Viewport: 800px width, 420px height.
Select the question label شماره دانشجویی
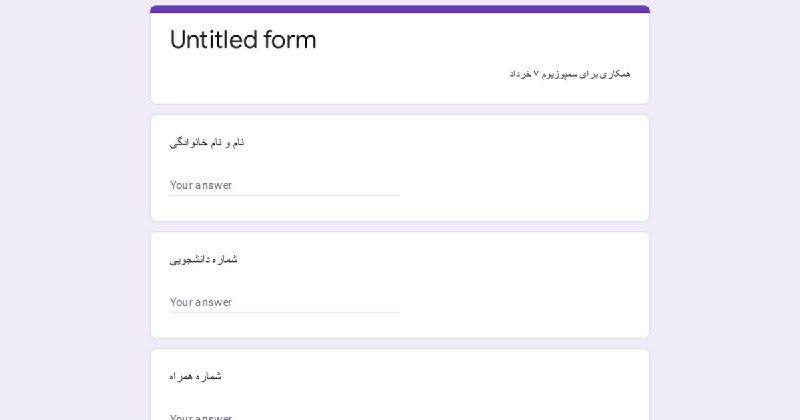[203, 259]
